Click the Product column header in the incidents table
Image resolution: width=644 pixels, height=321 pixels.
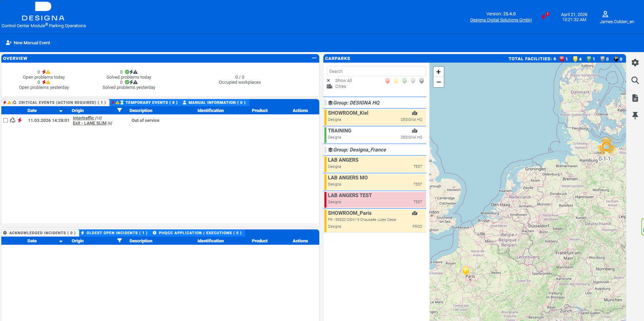260,241
